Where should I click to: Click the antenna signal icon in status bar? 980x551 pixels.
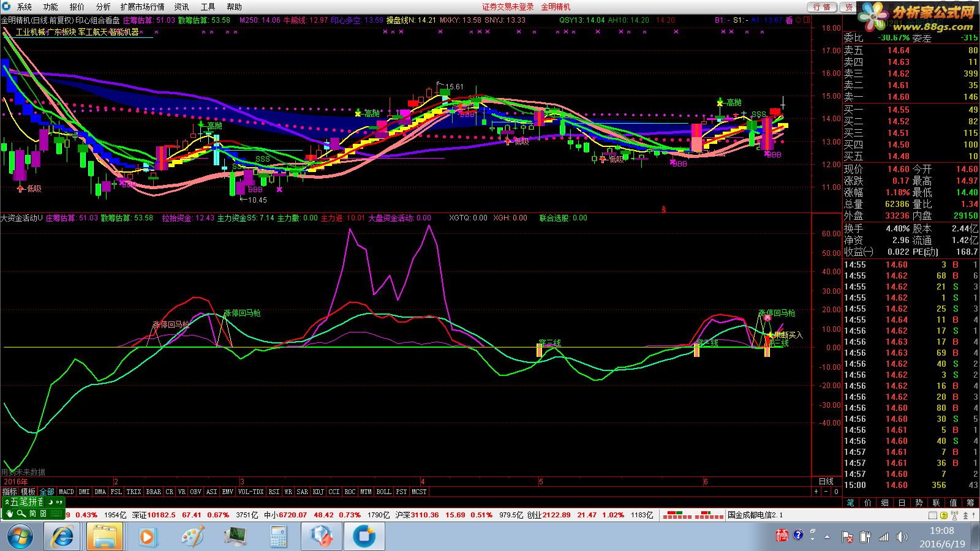pyautogui.click(x=954, y=515)
